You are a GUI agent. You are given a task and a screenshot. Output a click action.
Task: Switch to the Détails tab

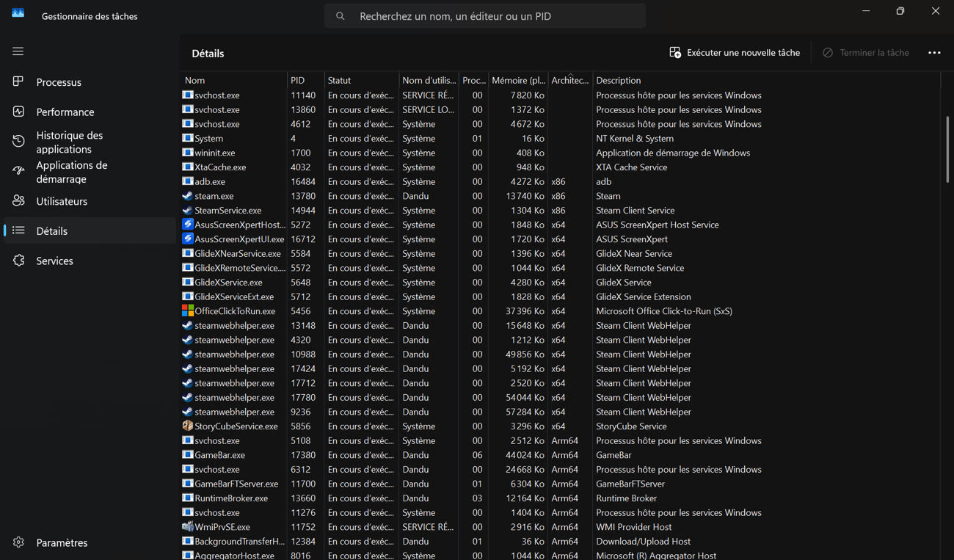click(x=51, y=230)
